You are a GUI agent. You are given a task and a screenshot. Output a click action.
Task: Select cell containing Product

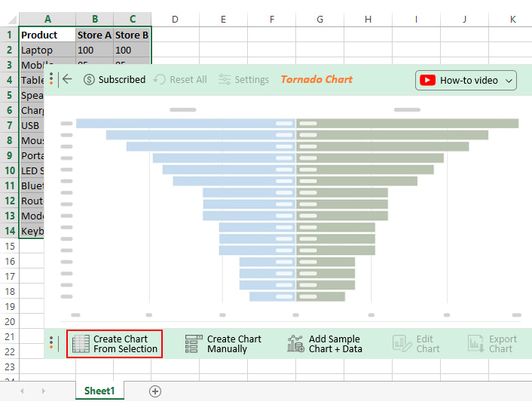(x=47, y=35)
